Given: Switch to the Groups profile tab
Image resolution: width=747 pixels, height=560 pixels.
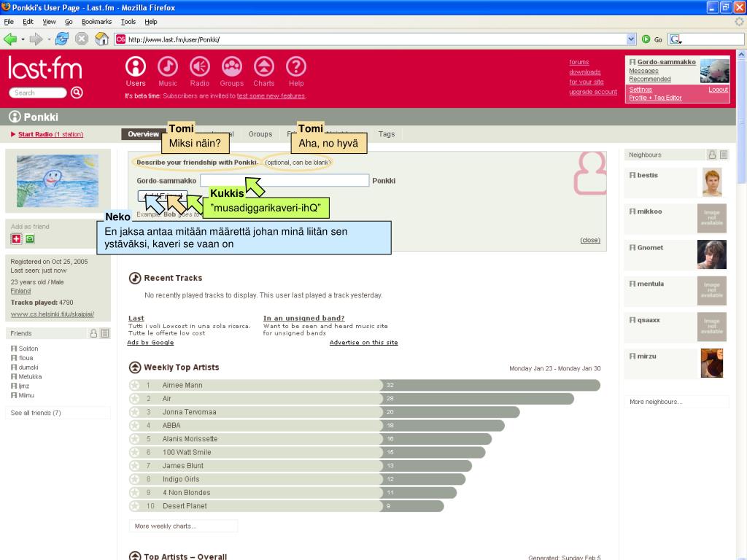Looking at the screenshot, I should coord(260,134).
